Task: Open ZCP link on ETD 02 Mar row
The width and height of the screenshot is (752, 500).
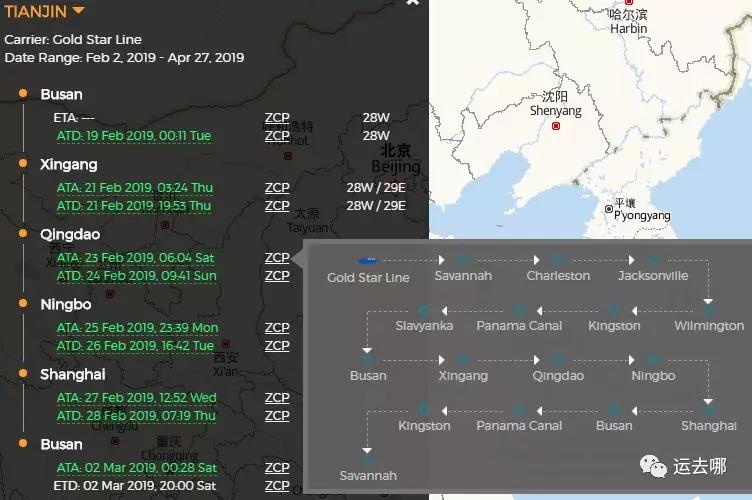Action: (x=277, y=486)
